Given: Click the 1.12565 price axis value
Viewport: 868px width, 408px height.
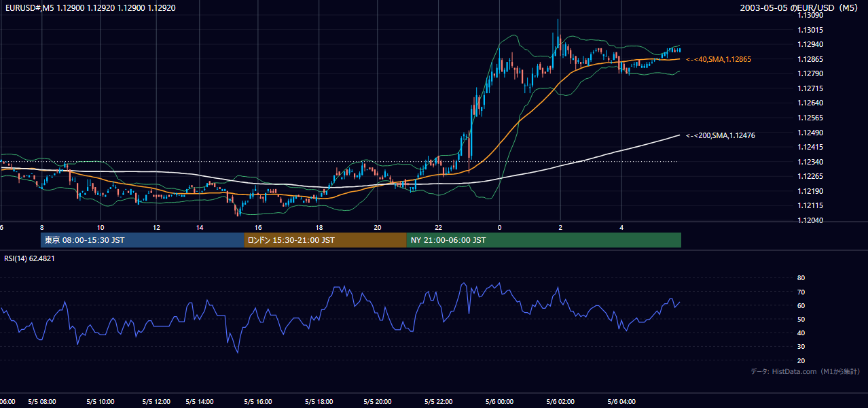Looking at the screenshot, I should pyautogui.click(x=810, y=118).
